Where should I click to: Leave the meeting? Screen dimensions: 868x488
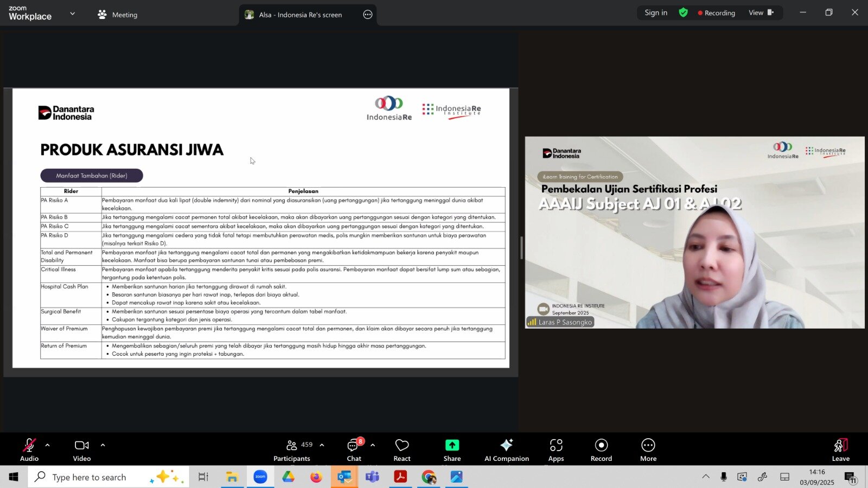pos(840,450)
